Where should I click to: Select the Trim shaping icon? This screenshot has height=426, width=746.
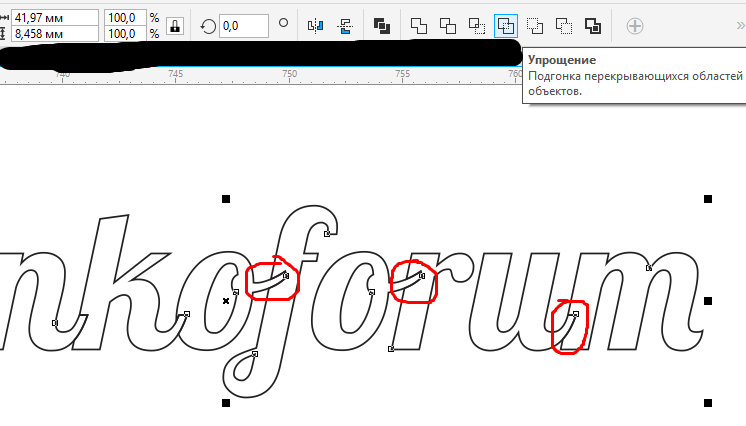tap(448, 25)
